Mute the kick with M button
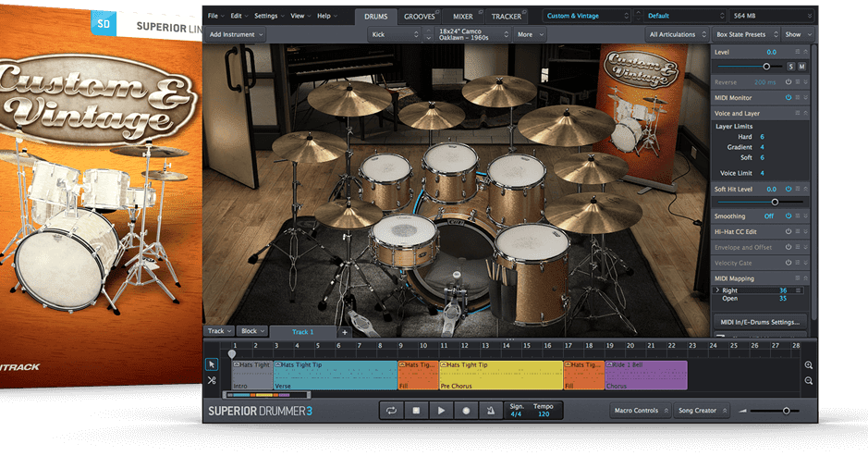 click(x=801, y=67)
